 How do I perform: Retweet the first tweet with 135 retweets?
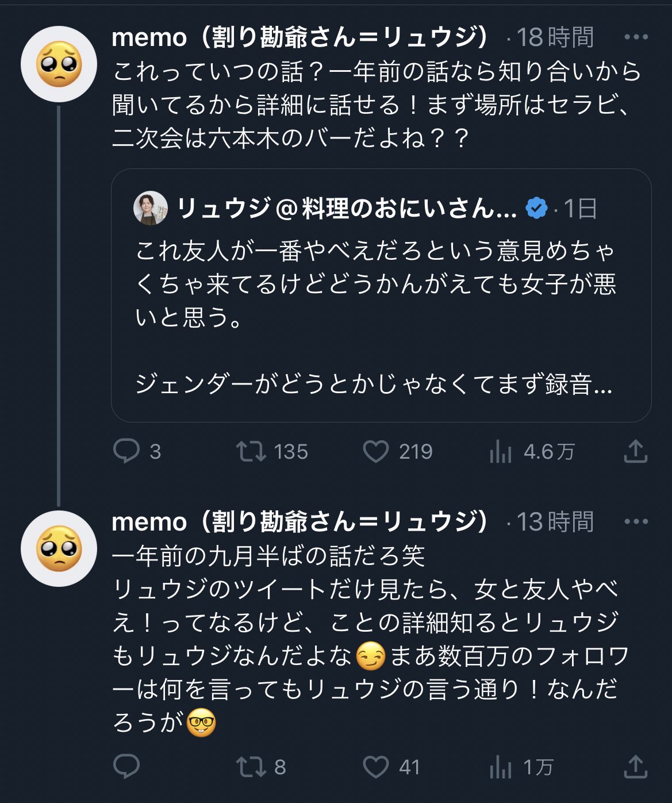(x=251, y=451)
